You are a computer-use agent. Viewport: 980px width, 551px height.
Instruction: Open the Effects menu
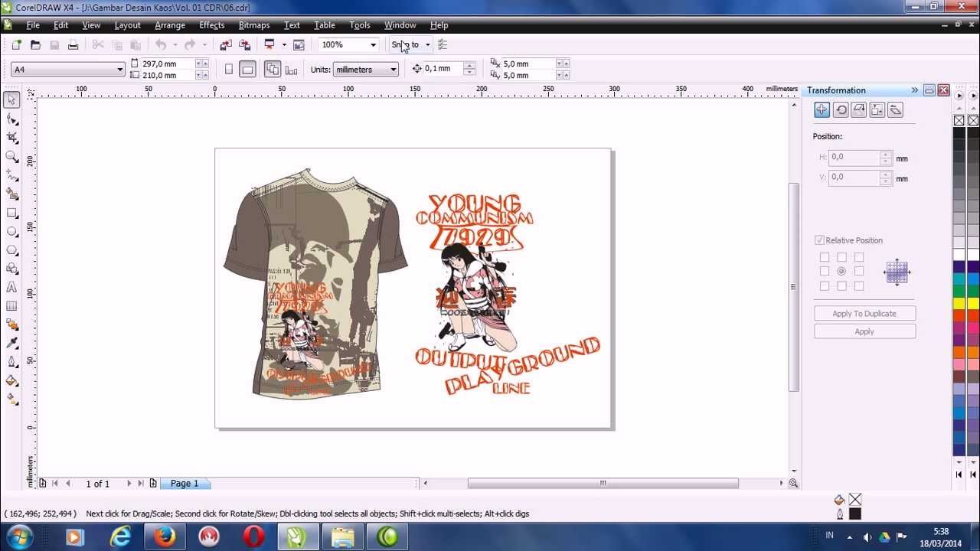(x=211, y=25)
